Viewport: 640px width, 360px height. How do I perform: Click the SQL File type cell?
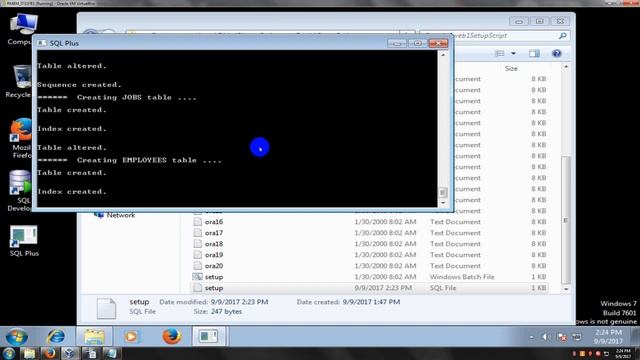[x=443, y=288]
